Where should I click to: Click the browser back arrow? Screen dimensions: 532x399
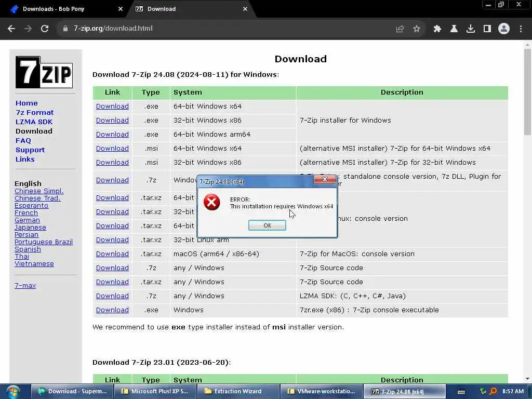11,29
